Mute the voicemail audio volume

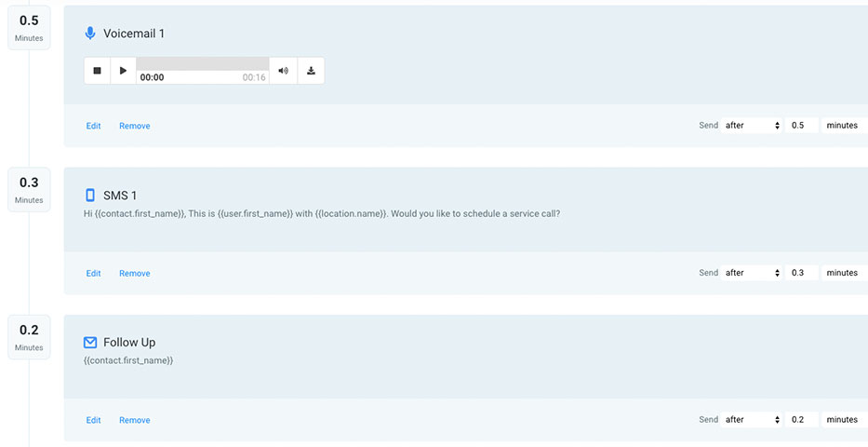tap(284, 71)
